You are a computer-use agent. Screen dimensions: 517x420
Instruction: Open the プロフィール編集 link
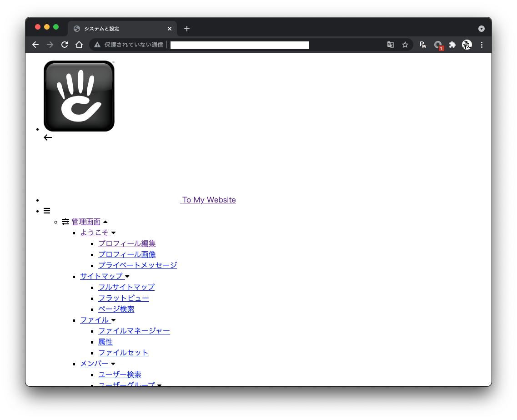click(127, 243)
